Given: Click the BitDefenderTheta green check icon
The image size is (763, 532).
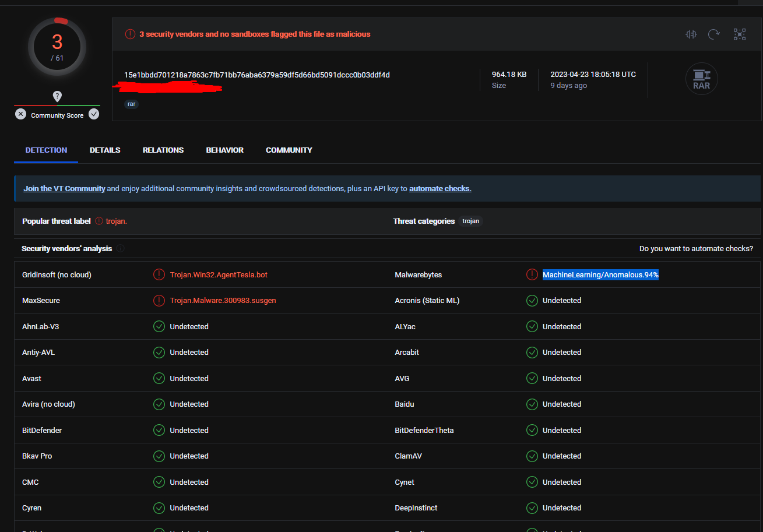Looking at the screenshot, I should coord(532,430).
